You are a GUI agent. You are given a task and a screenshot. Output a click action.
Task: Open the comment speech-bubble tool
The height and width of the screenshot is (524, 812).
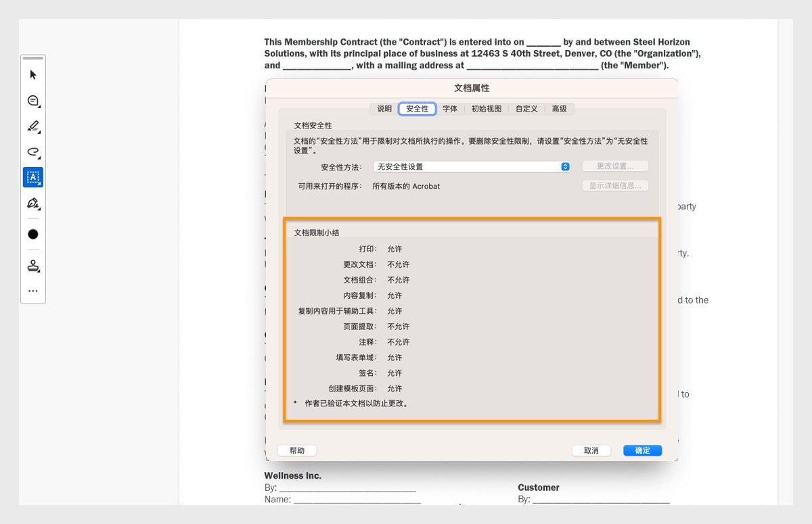[x=32, y=100]
